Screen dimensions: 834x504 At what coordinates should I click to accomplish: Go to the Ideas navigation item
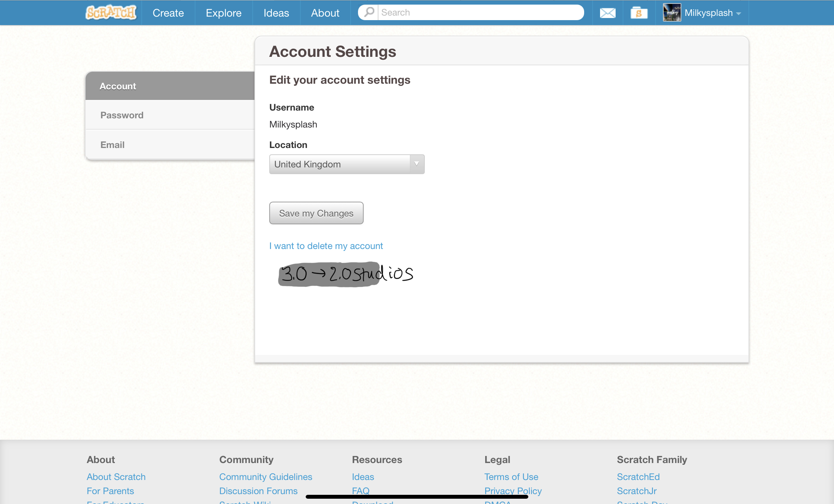point(276,13)
